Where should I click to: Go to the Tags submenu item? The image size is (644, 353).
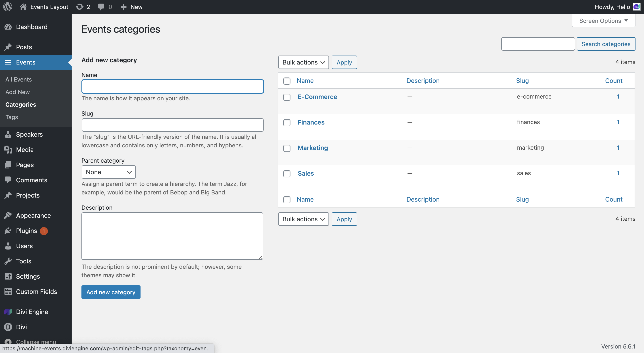point(12,117)
